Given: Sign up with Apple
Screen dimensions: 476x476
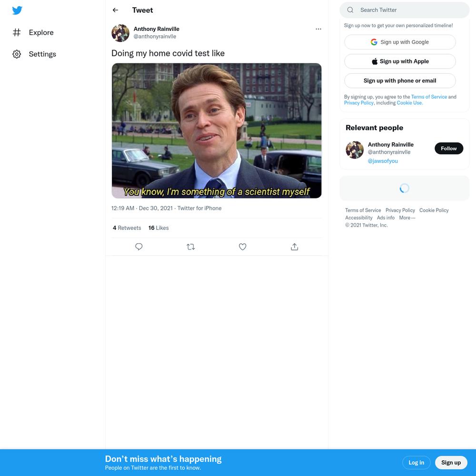Looking at the screenshot, I should (x=400, y=61).
